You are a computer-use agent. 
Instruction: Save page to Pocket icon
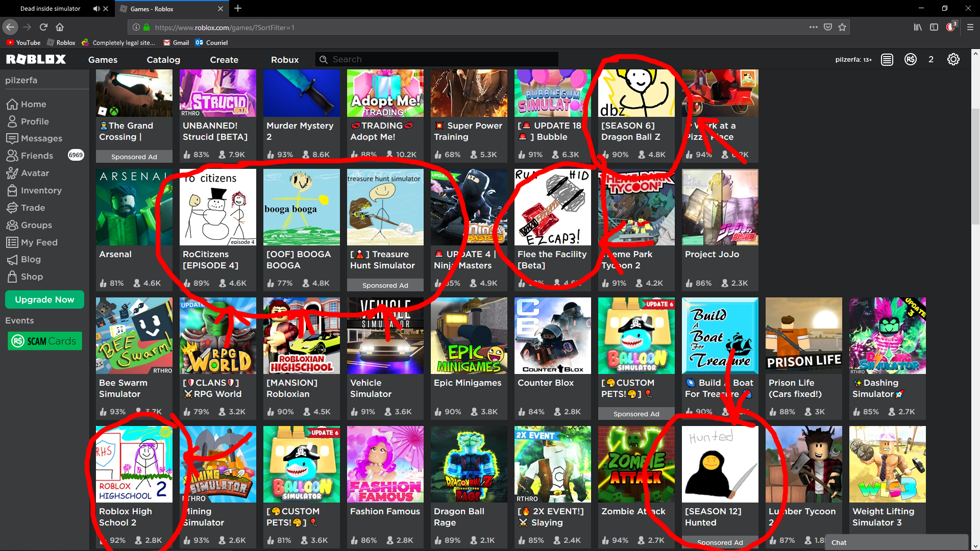click(x=828, y=27)
